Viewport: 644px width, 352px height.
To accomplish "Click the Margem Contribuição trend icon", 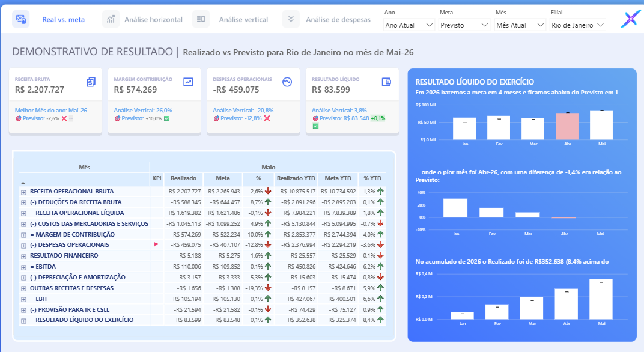I will coord(188,82).
